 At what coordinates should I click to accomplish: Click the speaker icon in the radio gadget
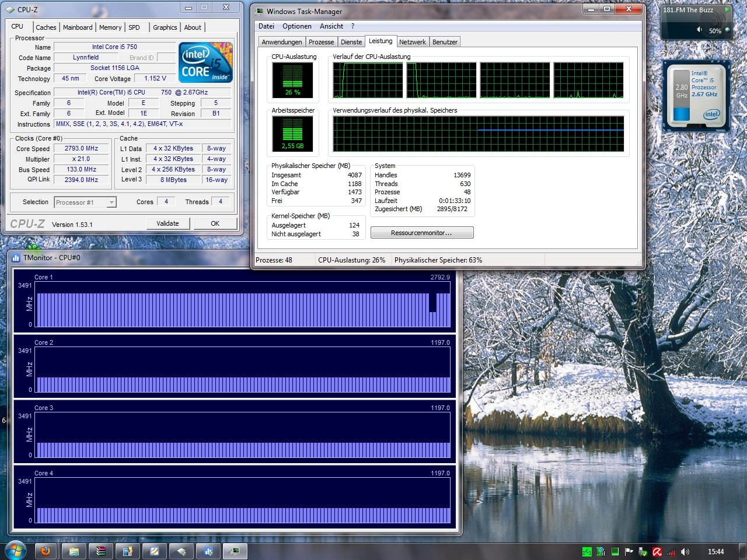pos(699,29)
